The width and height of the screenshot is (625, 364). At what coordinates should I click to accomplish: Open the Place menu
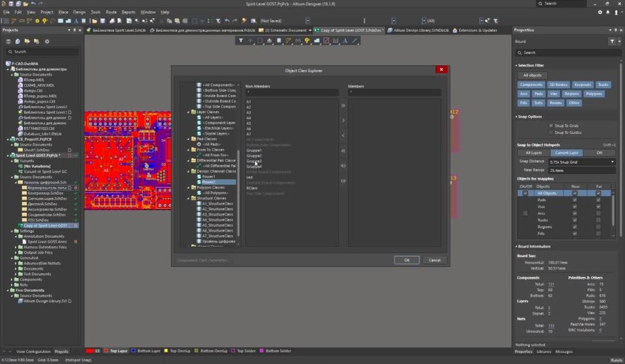tap(63, 12)
